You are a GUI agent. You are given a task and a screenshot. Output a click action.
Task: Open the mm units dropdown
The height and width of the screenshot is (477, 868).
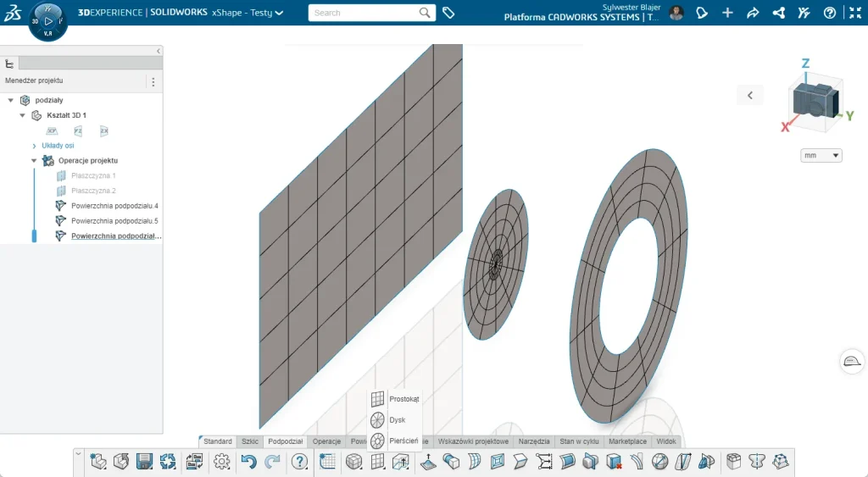pos(821,156)
